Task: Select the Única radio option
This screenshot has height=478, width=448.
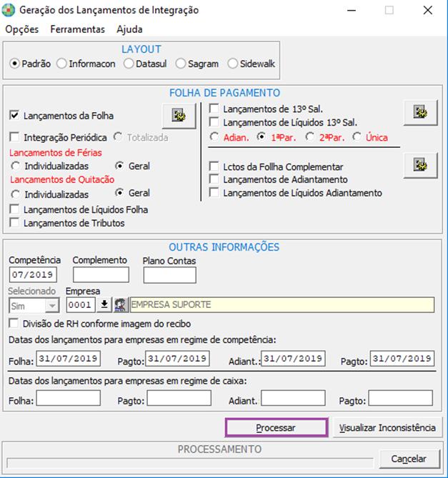Action: [357, 137]
